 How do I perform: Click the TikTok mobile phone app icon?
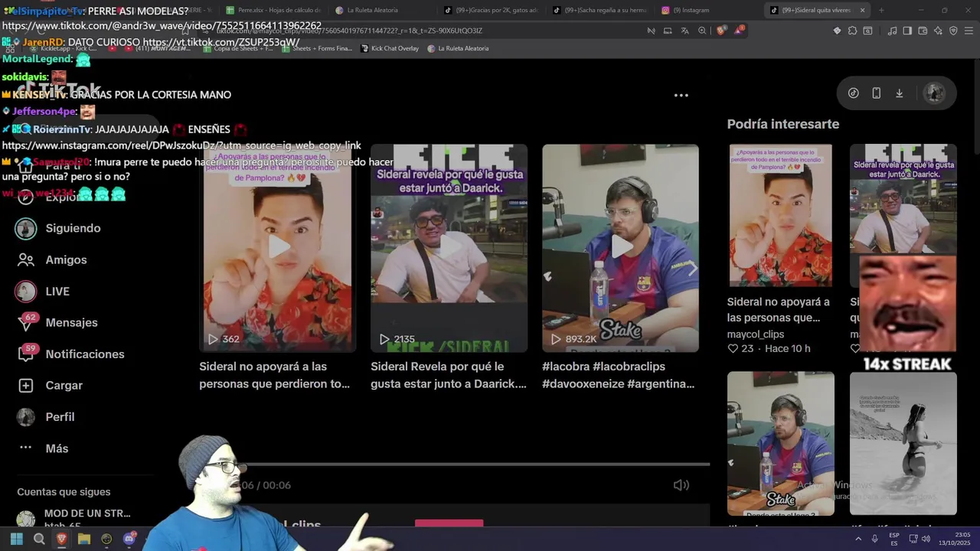click(877, 93)
